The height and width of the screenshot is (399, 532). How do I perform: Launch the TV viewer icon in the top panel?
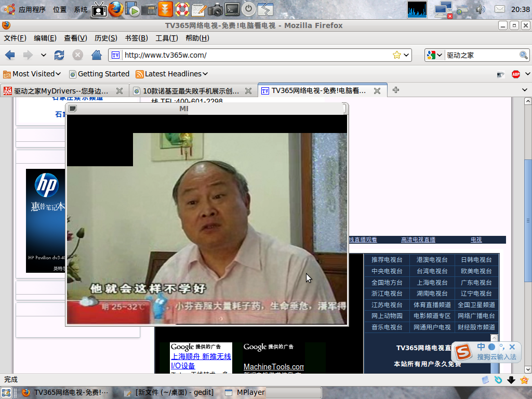point(99,9)
